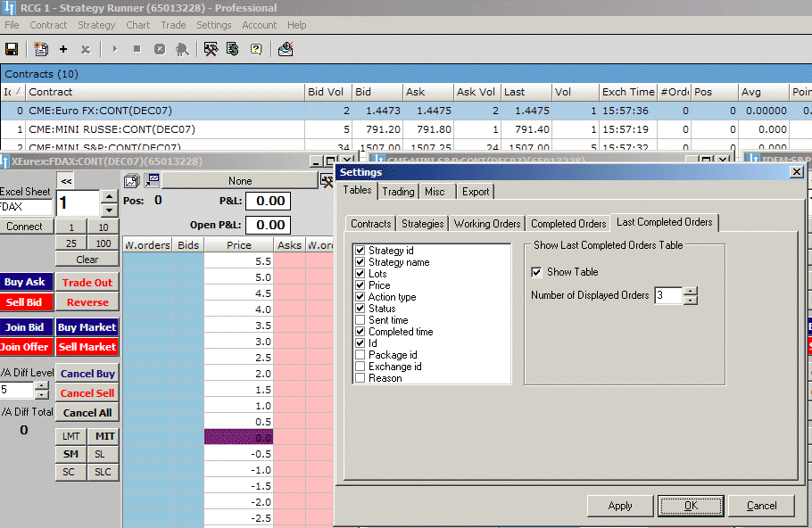Enable the Package id checkbox

click(x=360, y=355)
